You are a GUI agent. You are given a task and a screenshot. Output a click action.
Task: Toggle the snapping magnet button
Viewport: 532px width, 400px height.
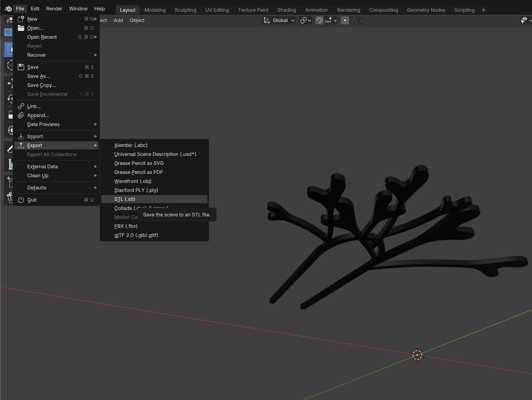coord(319,20)
